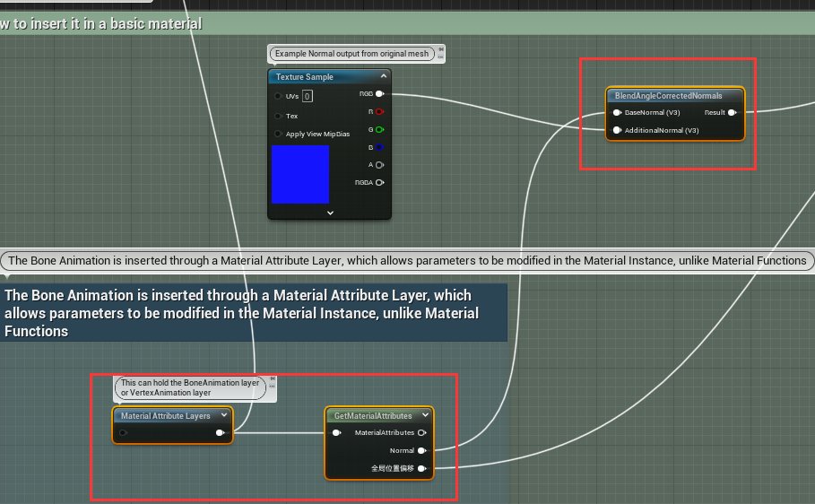Image resolution: width=815 pixels, height=504 pixels.
Task: Click the green G output pin
Action: (x=380, y=129)
